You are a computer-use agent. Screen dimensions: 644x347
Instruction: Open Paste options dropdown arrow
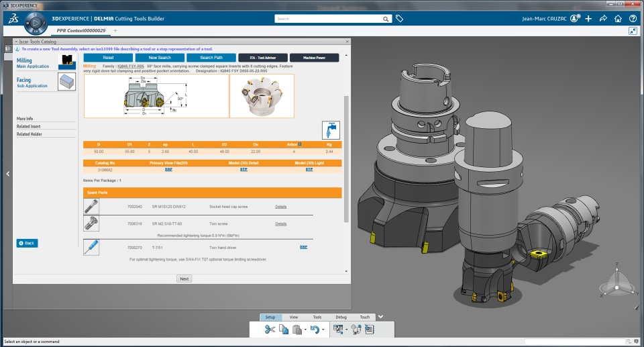point(305,330)
